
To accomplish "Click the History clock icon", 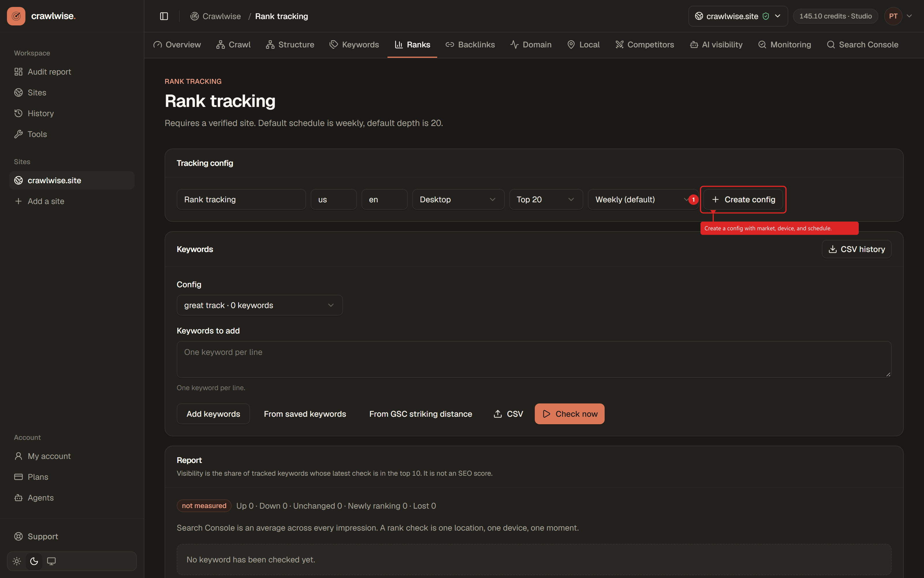I will point(18,113).
